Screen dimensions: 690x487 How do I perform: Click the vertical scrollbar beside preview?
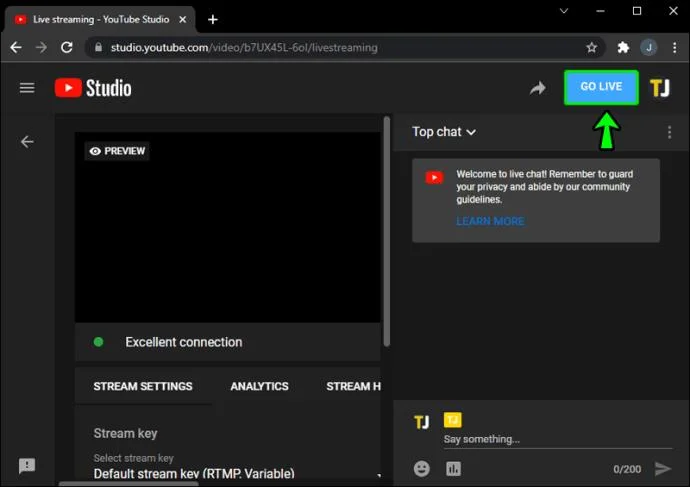point(387,231)
